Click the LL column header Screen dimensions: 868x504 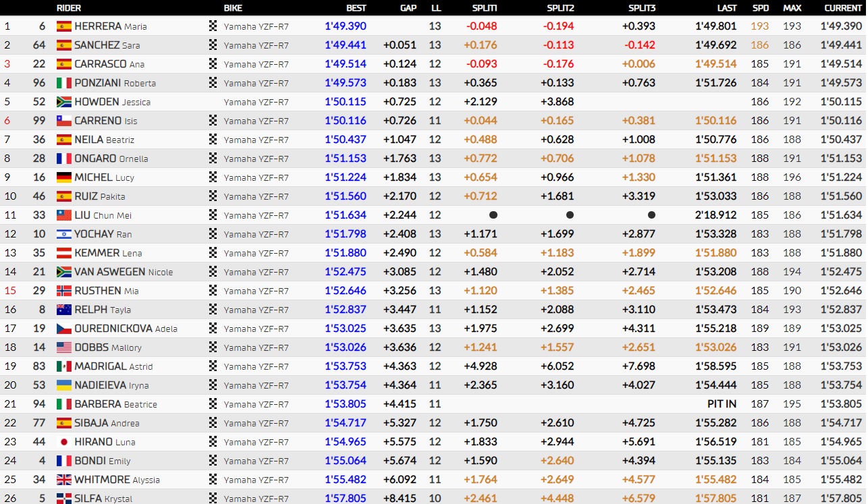coord(435,8)
